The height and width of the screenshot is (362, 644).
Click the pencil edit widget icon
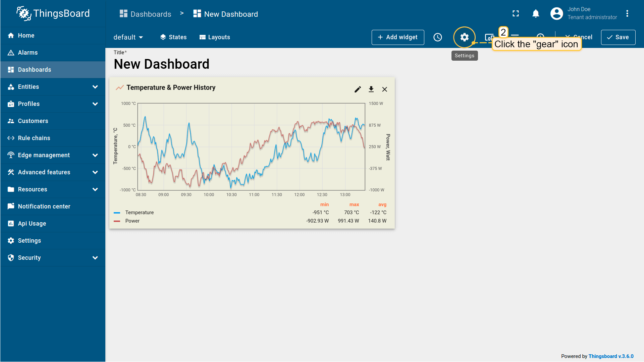(358, 89)
